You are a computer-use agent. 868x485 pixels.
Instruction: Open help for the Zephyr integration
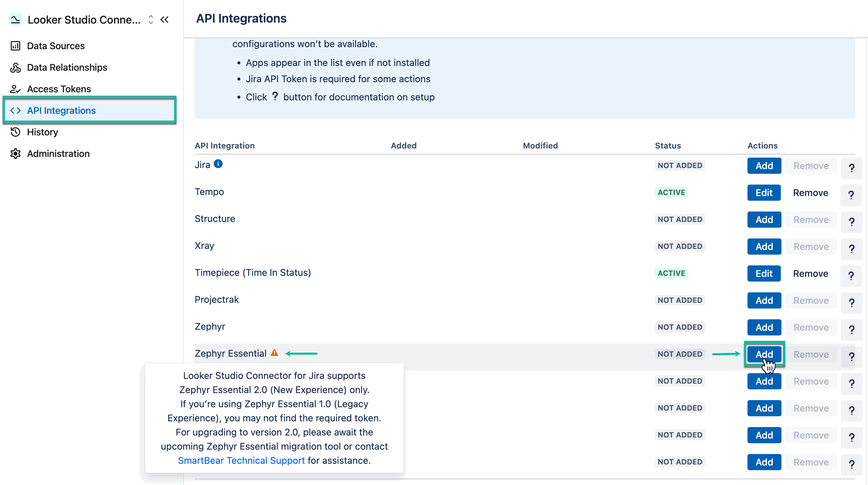852,330
